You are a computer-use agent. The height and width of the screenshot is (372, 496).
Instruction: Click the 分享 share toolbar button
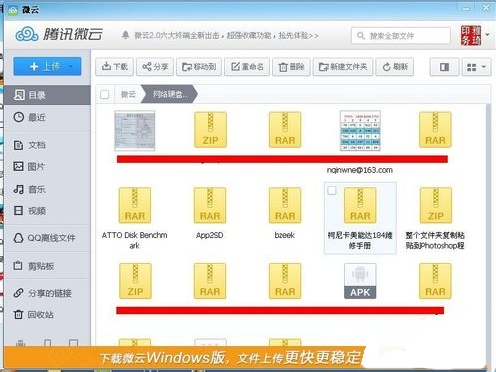tap(155, 67)
